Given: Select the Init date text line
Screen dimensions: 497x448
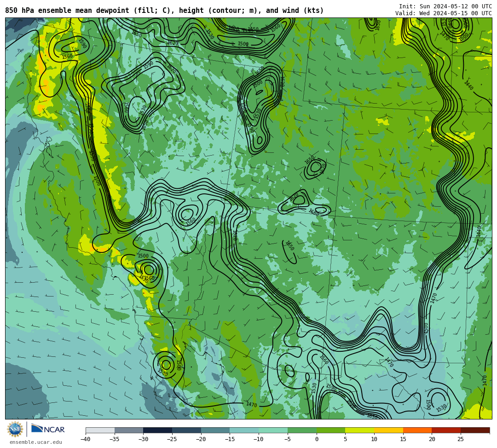Looking at the screenshot, I should coord(445,6).
